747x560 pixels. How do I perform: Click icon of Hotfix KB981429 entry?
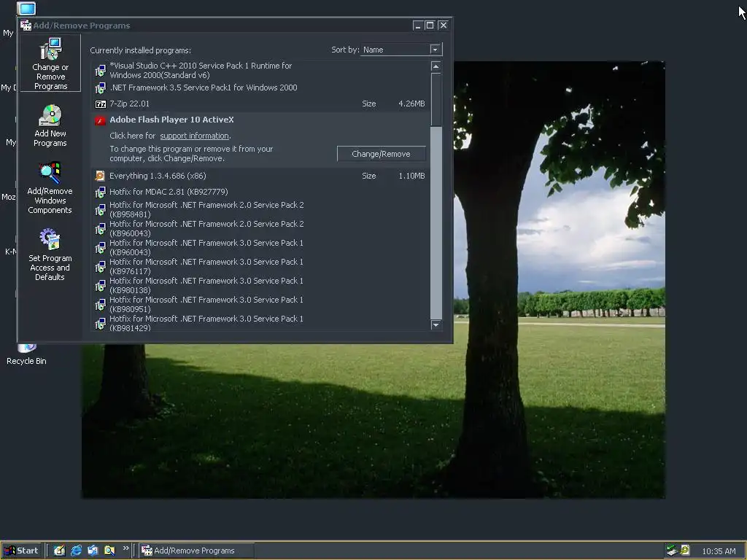point(100,324)
